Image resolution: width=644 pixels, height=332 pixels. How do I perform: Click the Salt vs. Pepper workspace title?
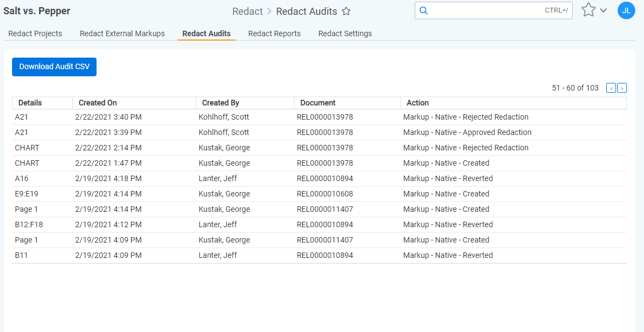click(x=37, y=11)
